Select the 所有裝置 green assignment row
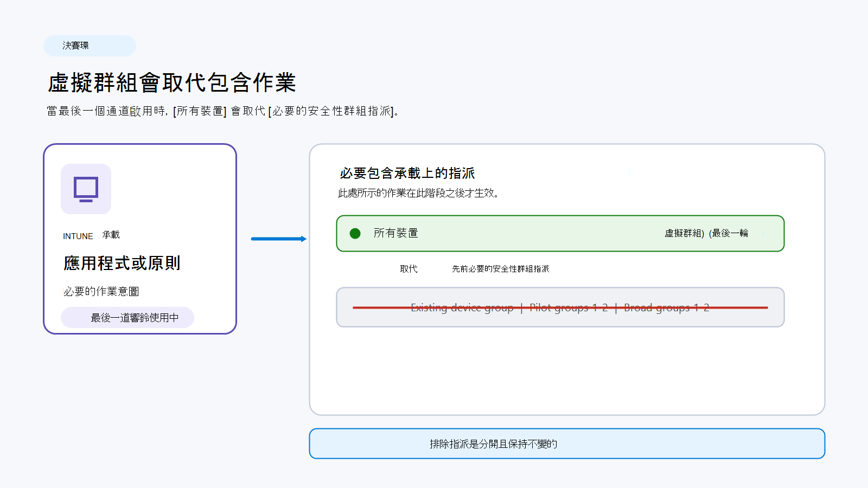868x488 pixels. coord(560,233)
